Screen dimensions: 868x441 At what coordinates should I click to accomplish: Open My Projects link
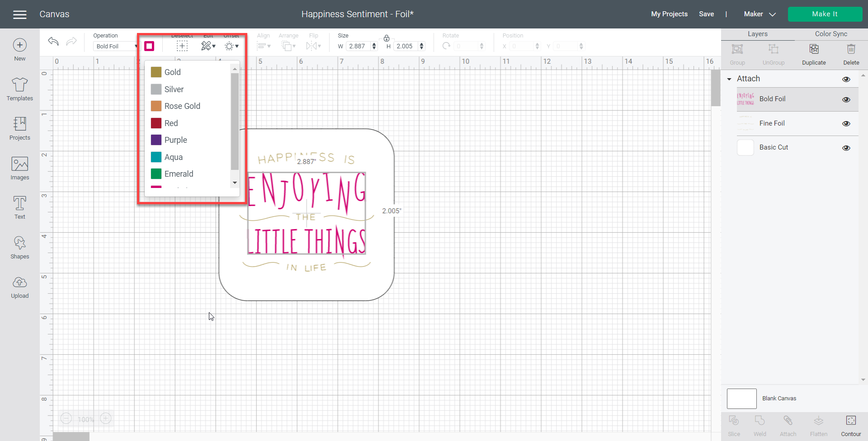pos(669,14)
